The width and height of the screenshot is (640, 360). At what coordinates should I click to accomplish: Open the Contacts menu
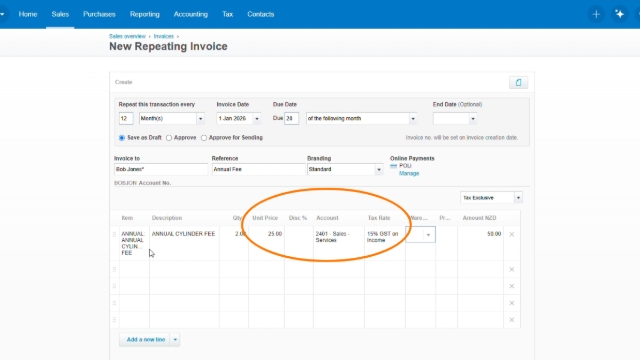pyautogui.click(x=260, y=14)
